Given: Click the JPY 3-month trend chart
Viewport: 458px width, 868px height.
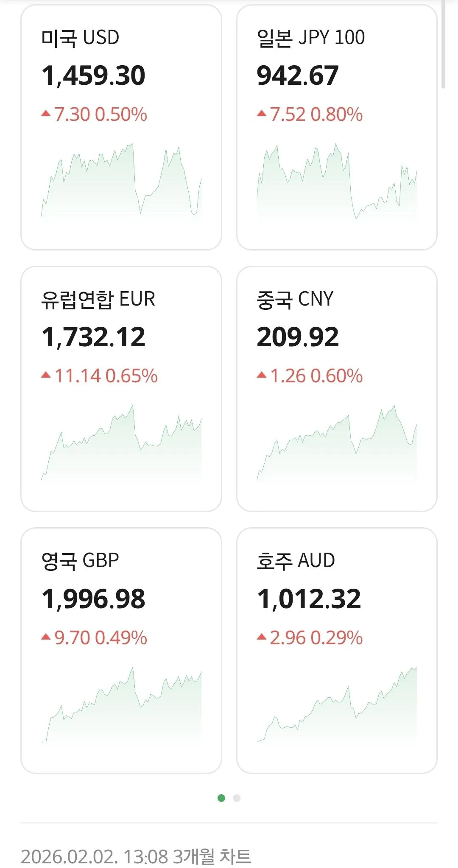Looking at the screenshot, I should click(x=337, y=182).
